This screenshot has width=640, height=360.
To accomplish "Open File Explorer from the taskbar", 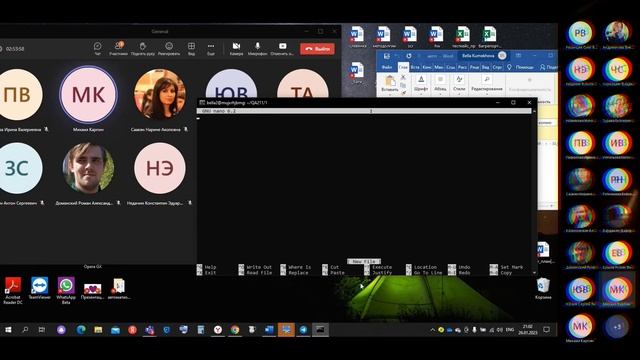I will [98, 329].
